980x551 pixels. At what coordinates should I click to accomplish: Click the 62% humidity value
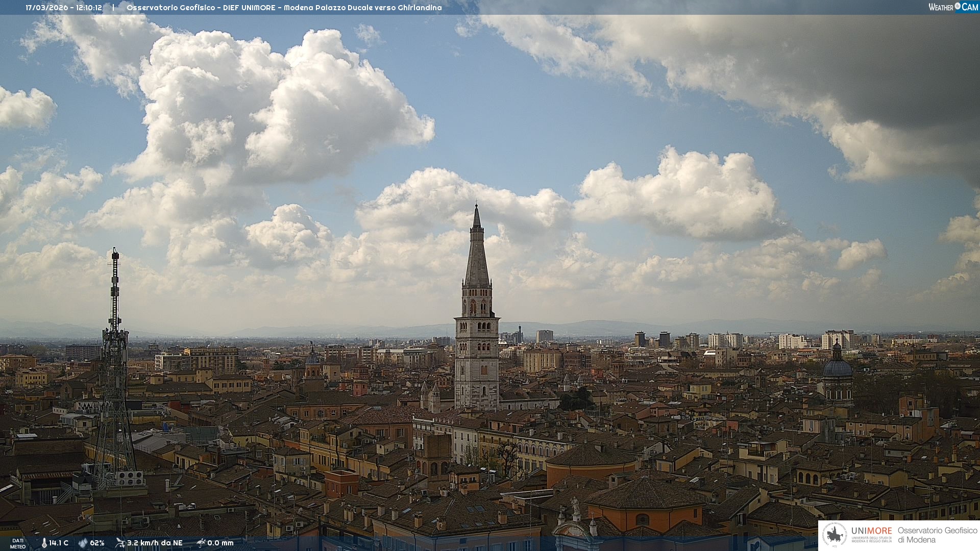tap(97, 543)
